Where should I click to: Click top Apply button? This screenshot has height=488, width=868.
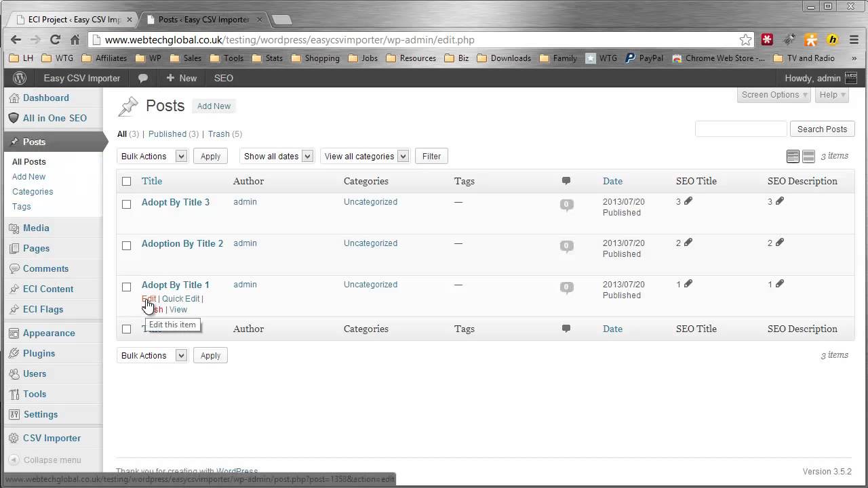tap(210, 156)
